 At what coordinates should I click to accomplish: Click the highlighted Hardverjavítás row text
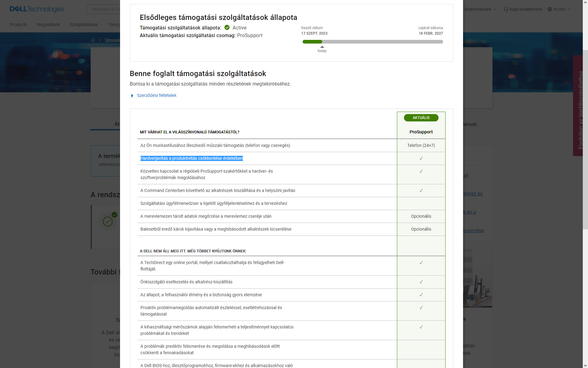(191, 158)
